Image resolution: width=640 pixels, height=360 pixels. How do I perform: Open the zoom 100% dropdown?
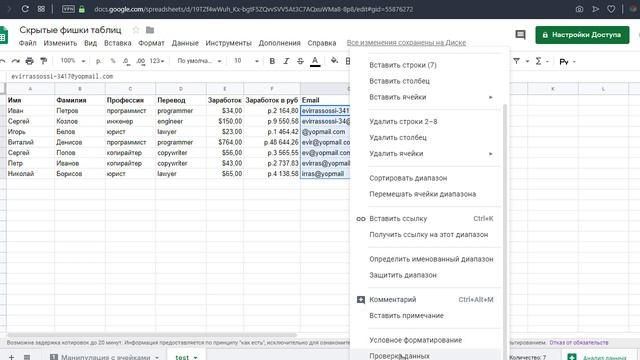(73, 61)
